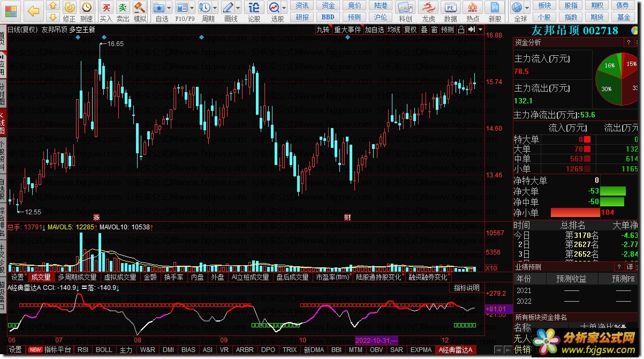Click the bottom indicator bar 设置 button
The width and height of the screenshot is (644, 359).
click(15, 349)
